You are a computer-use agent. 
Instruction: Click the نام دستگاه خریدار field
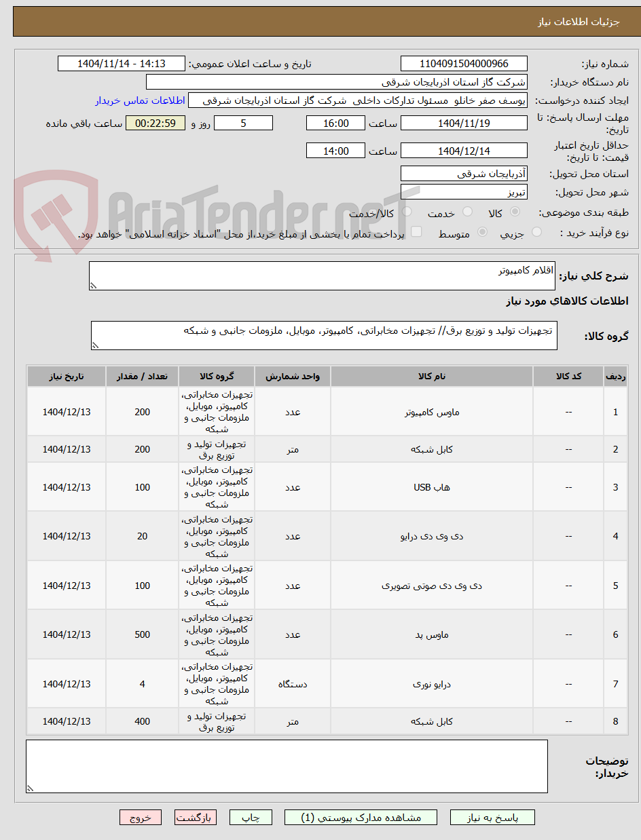pyautogui.click(x=337, y=82)
